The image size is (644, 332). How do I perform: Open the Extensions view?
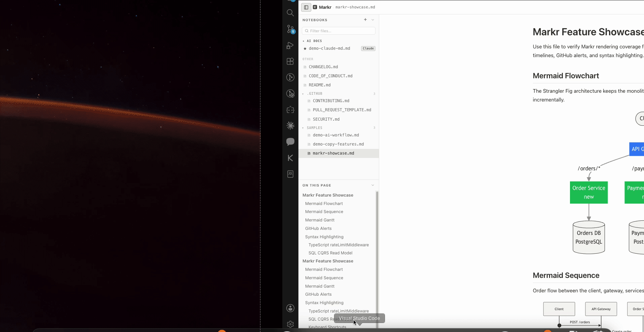click(290, 61)
